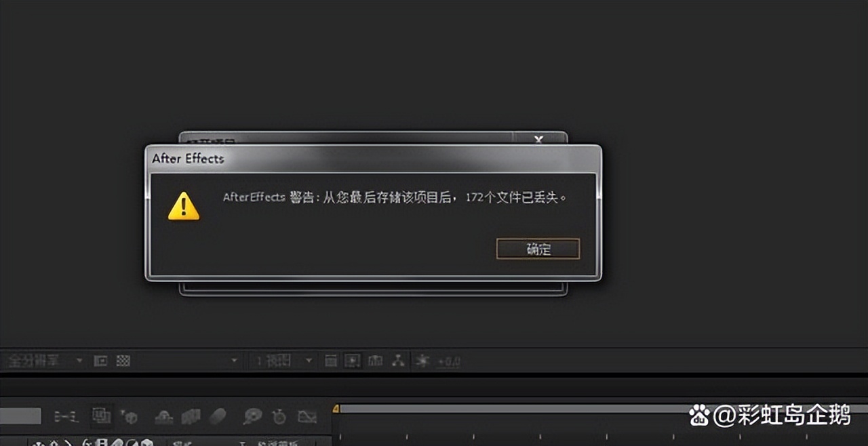Image resolution: width=868 pixels, height=446 pixels.
Task: Toggle the transparency grid checkerboard
Action: [x=122, y=360]
